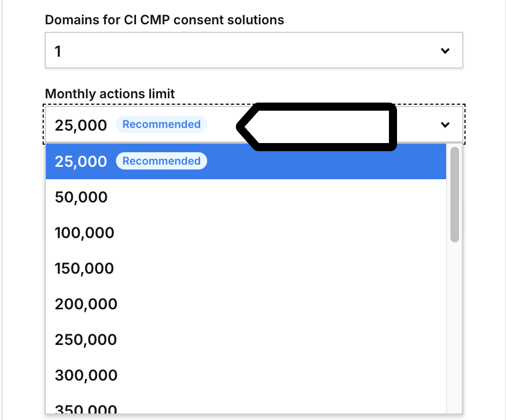Open the Domains dropdown chevron
Image resolution: width=506 pixels, height=420 pixels.
445,50
